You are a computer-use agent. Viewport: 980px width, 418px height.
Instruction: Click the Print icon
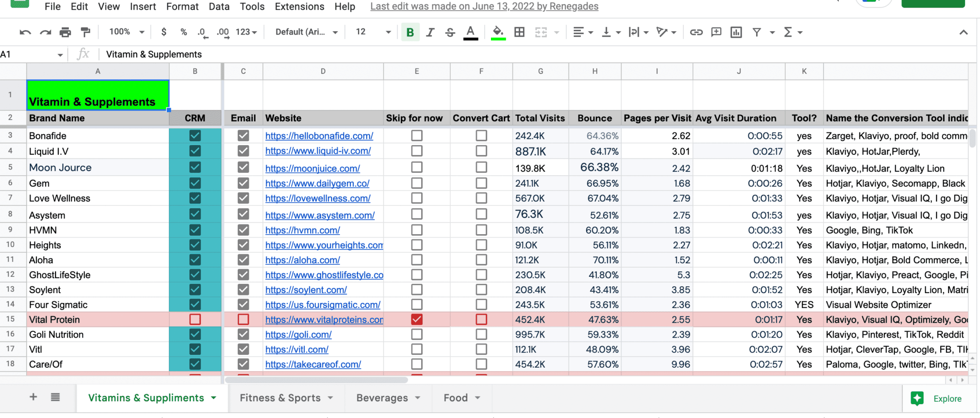pos(65,32)
